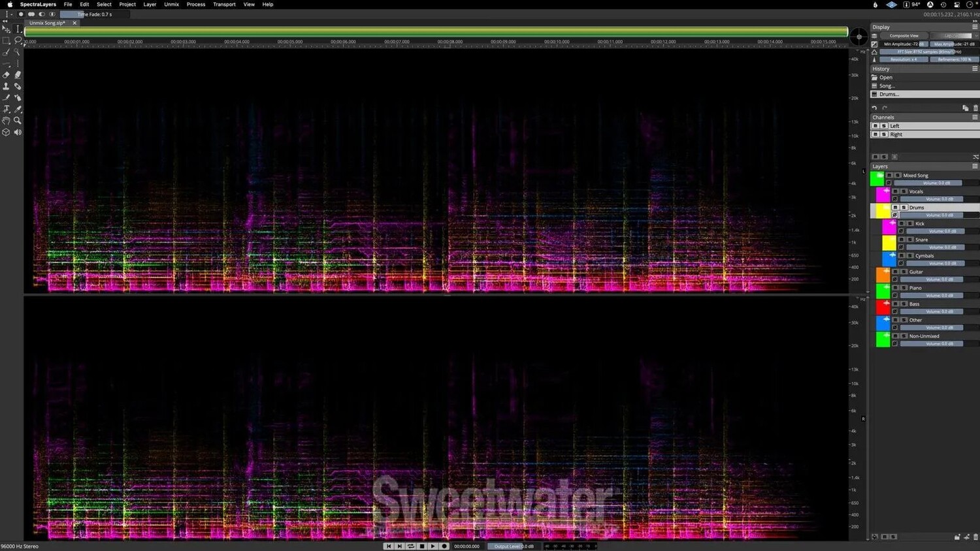Image resolution: width=980 pixels, height=551 pixels.
Task: Select the Lasso Selection tool
Action: click(x=18, y=40)
